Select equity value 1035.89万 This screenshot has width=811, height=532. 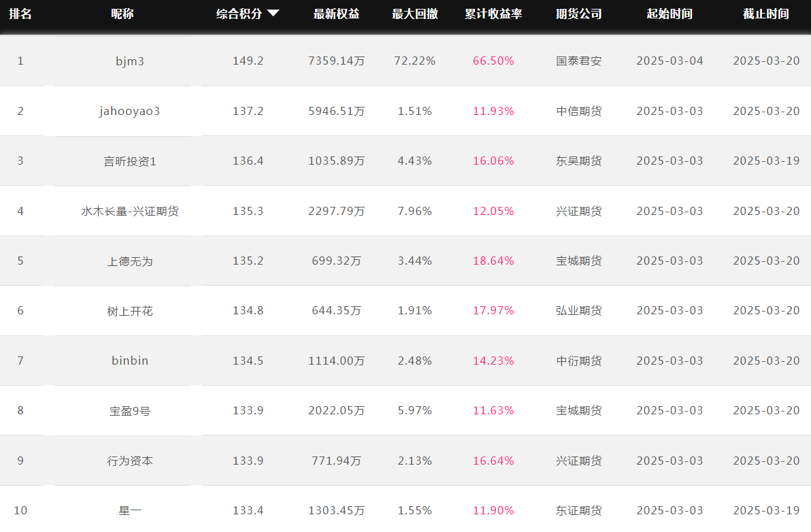[336, 161]
